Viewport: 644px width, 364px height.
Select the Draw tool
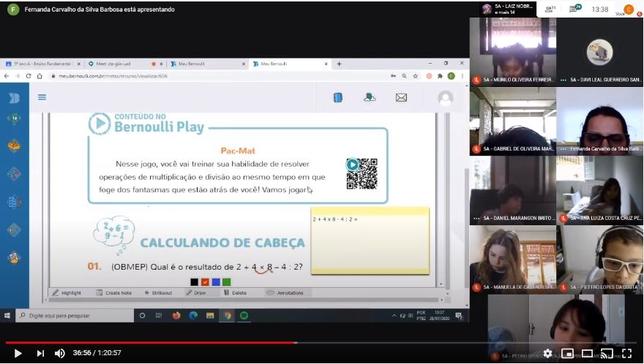[x=196, y=292]
